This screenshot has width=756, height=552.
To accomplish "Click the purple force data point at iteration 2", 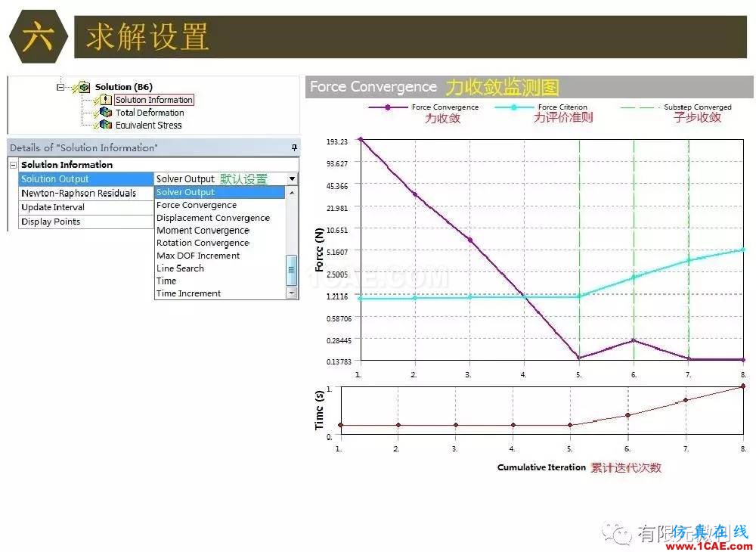I will (x=415, y=194).
